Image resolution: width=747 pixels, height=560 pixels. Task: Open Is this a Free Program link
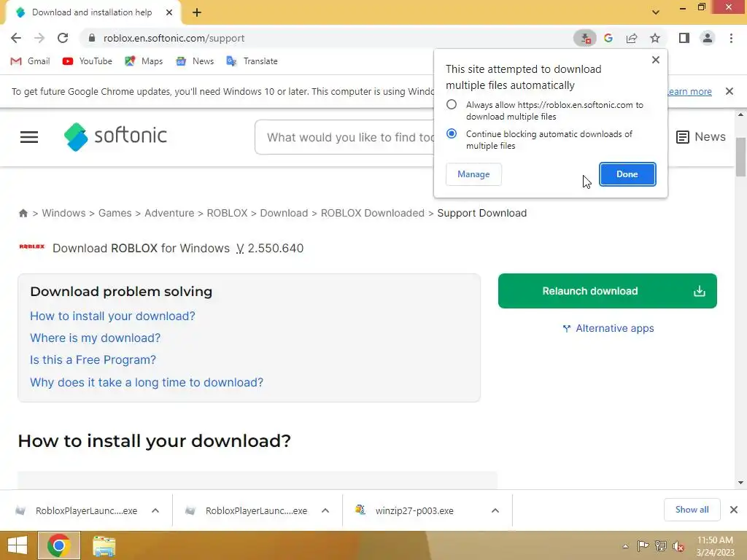tap(93, 360)
